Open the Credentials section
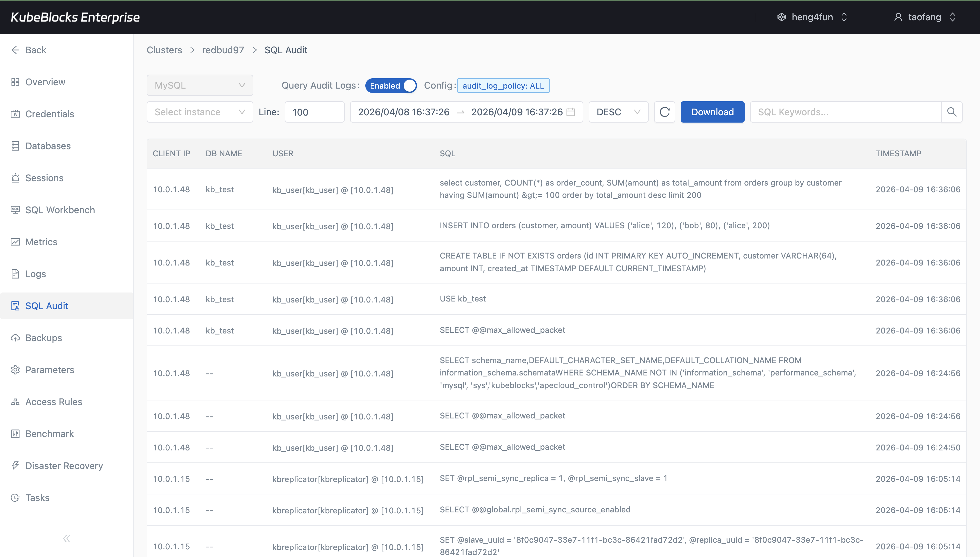Screen dimensions: 980x557 pyautogui.click(x=49, y=114)
